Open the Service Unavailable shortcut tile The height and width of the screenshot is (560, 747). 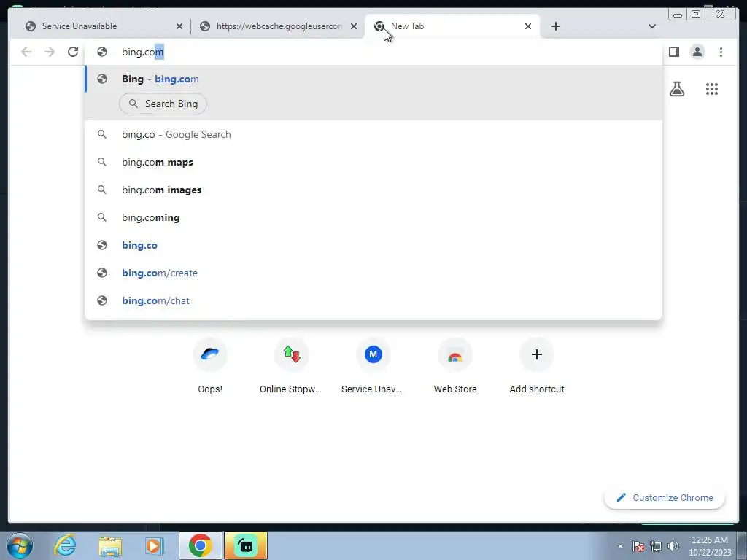tap(373, 366)
